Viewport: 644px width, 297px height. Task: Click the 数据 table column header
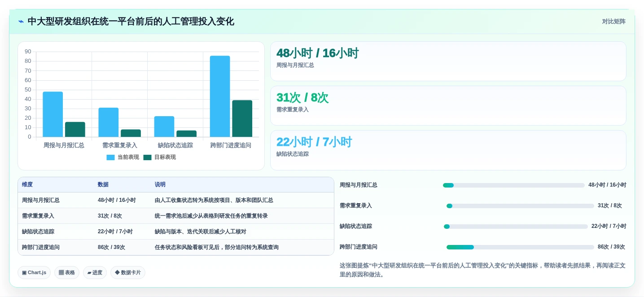coord(103,185)
